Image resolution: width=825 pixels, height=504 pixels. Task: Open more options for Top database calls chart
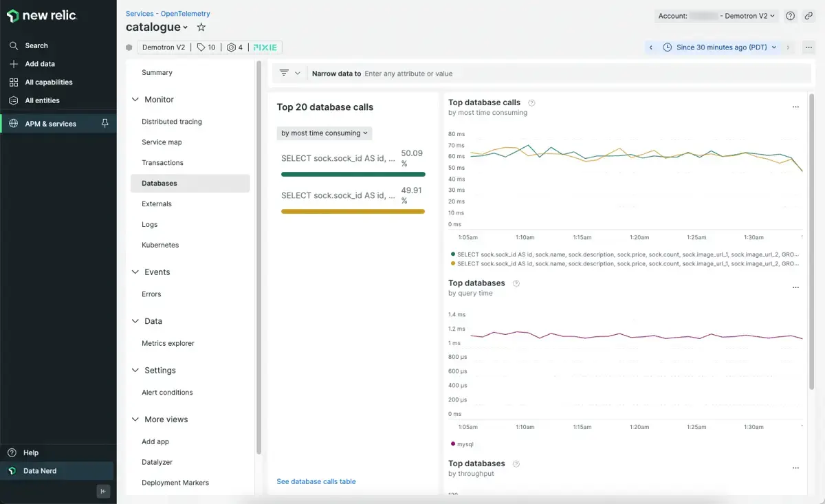point(795,107)
